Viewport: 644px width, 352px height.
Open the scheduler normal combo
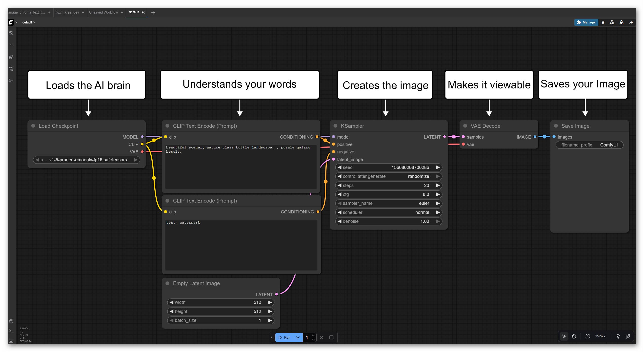pos(388,212)
